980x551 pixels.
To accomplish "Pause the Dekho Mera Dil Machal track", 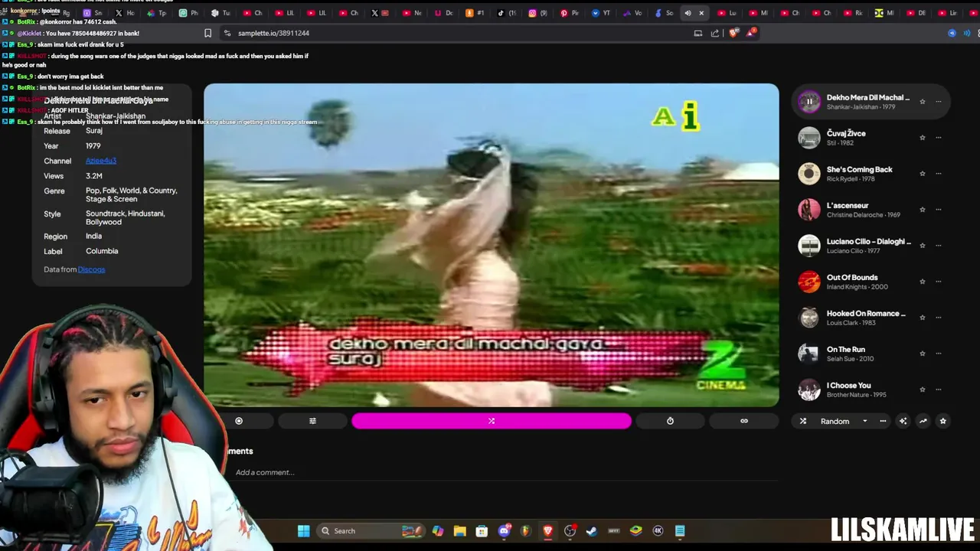I will (x=809, y=101).
